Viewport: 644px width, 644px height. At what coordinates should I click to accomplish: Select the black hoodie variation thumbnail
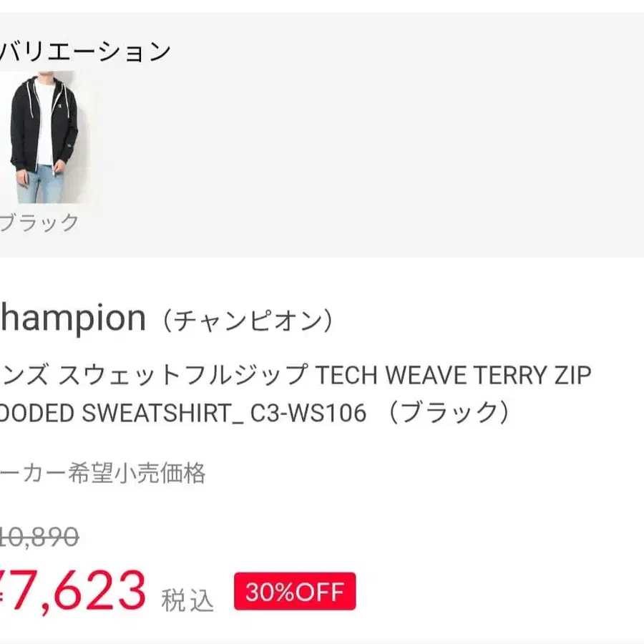coord(43,137)
